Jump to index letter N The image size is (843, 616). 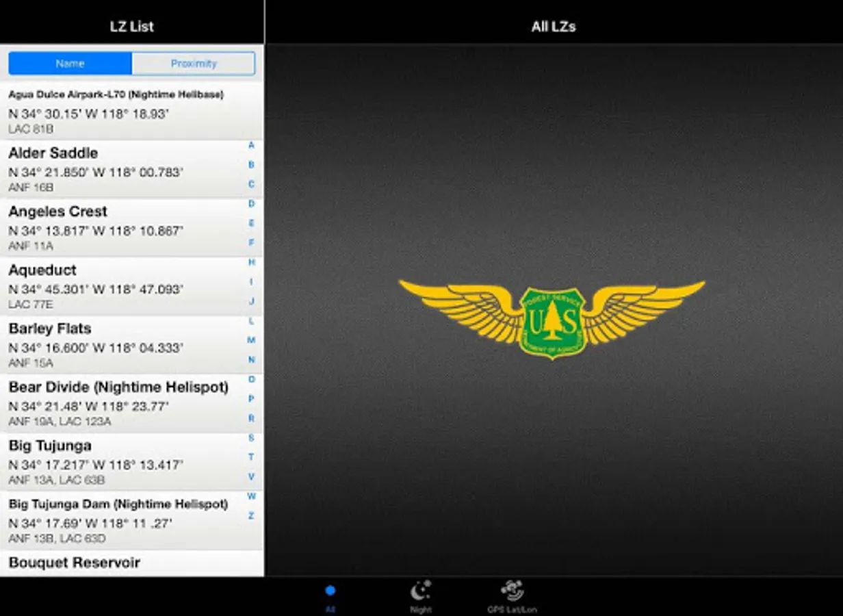[251, 359]
